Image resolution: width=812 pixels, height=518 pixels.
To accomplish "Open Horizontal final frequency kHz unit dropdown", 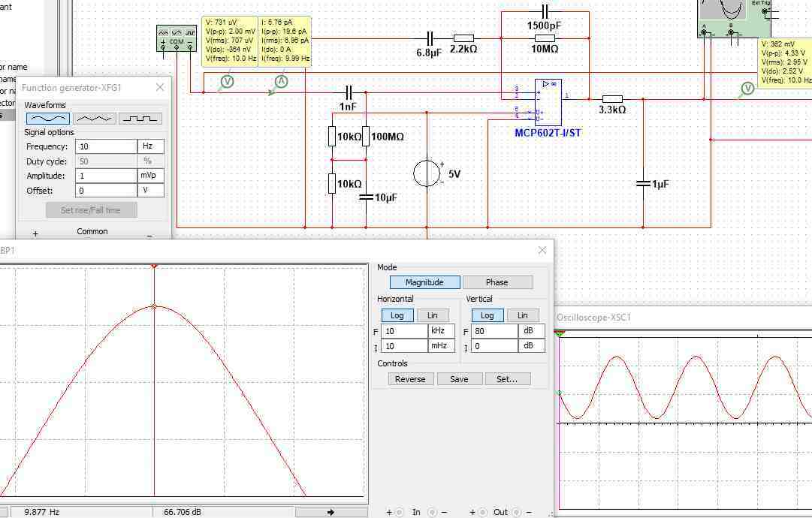I will click(442, 330).
